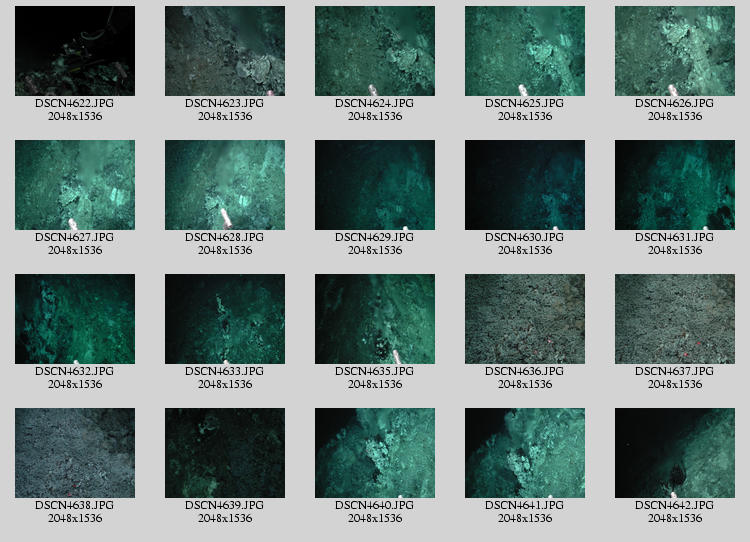Viewport: 750px width, 542px height.
Task: Click the DSCN4623.JPG thumbnail
Action: coord(225,51)
